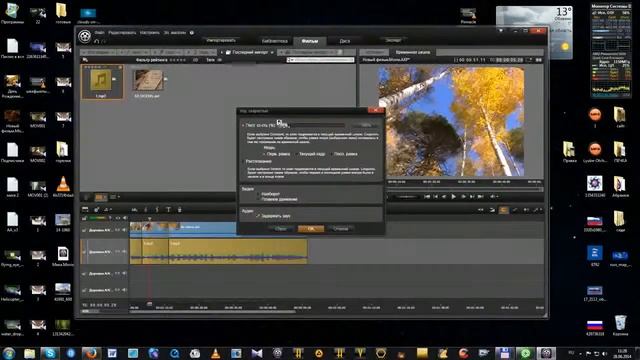This screenshot has width=640, height=360.
Task: Open the Редактировать menu
Action: tap(122, 33)
